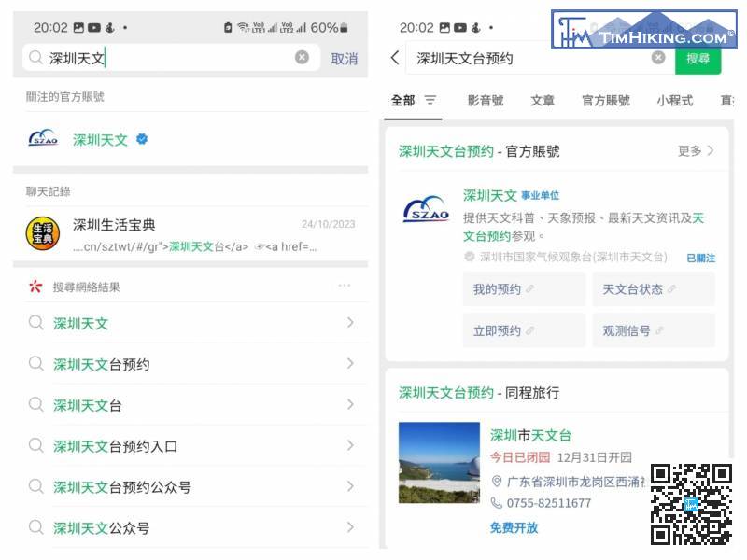747x560 pixels.
Task: Tap the SZAO logo in followed accounts
Action: click(x=43, y=138)
